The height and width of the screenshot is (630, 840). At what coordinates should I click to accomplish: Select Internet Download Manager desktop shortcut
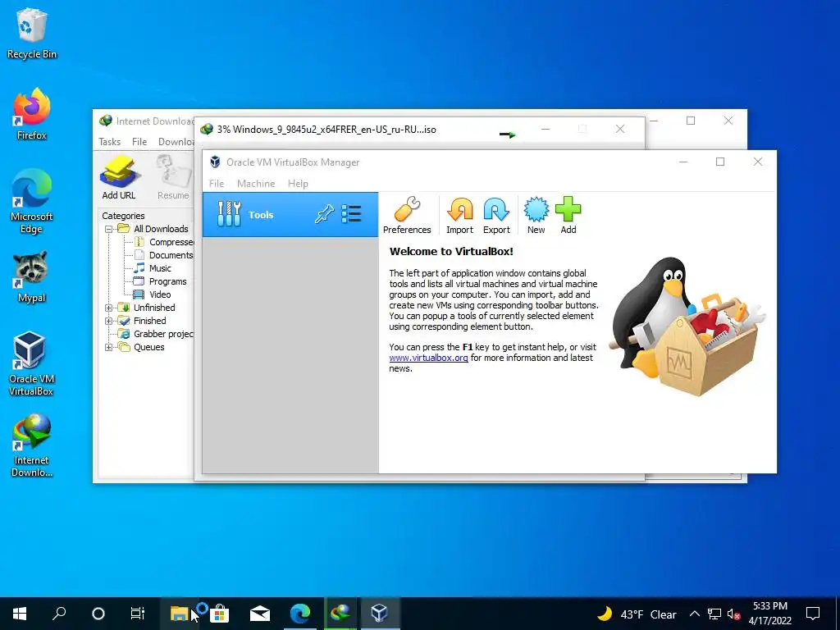(32, 445)
